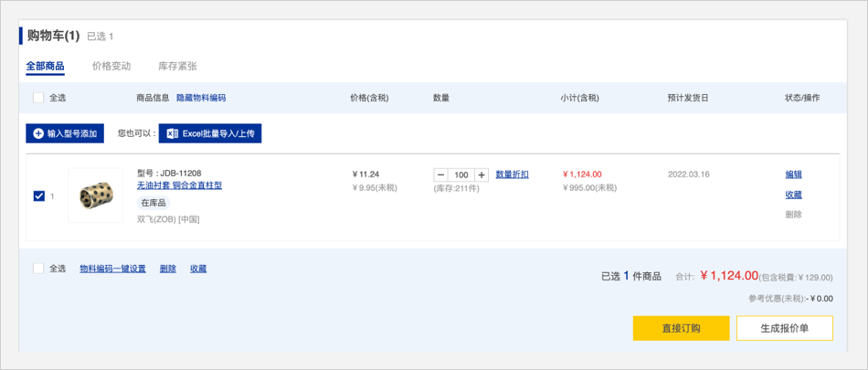Switch to the 全部商品 tab
This screenshot has height=370, width=868.
pos(45,66)
